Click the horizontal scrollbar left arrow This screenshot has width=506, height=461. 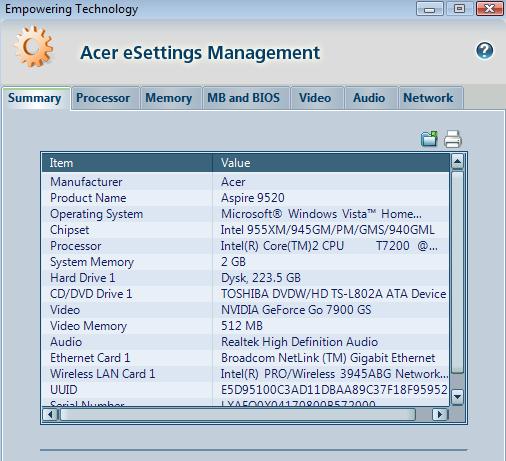pos(50,415)
